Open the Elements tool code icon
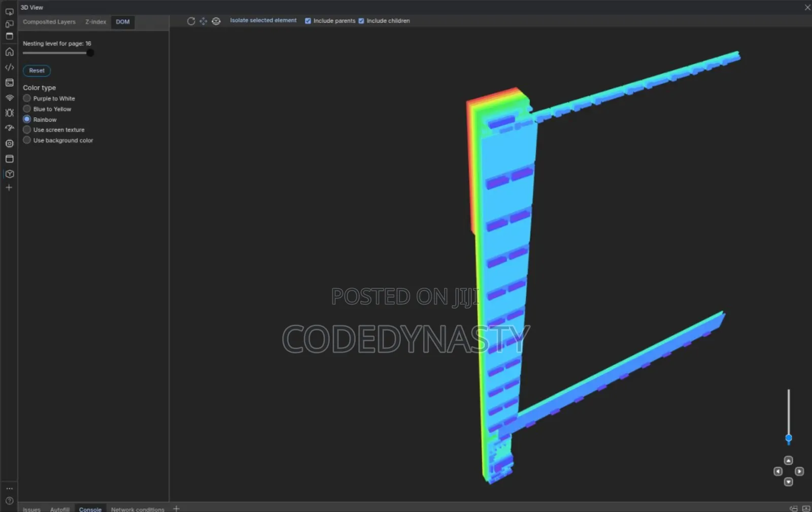Screen dimensions: 812x512 tap(9, 67)
